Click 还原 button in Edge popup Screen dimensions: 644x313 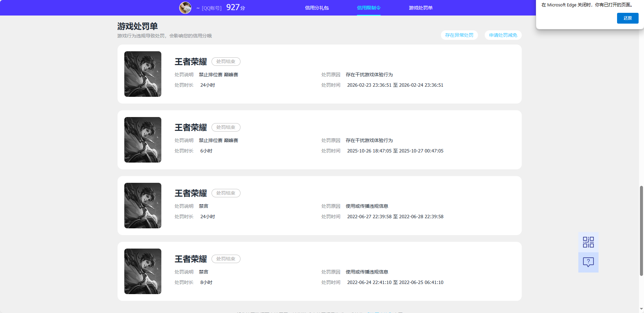point(627,18)
